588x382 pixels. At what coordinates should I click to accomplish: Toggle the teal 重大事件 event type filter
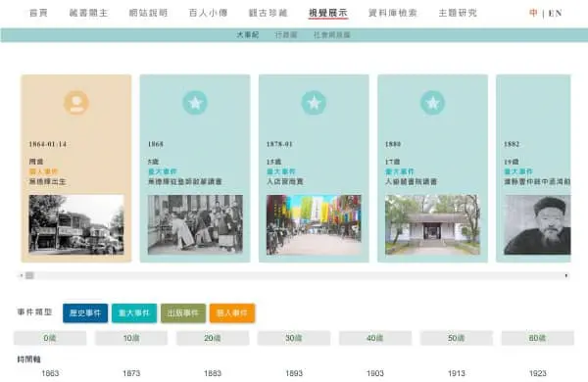pos(134,313)
